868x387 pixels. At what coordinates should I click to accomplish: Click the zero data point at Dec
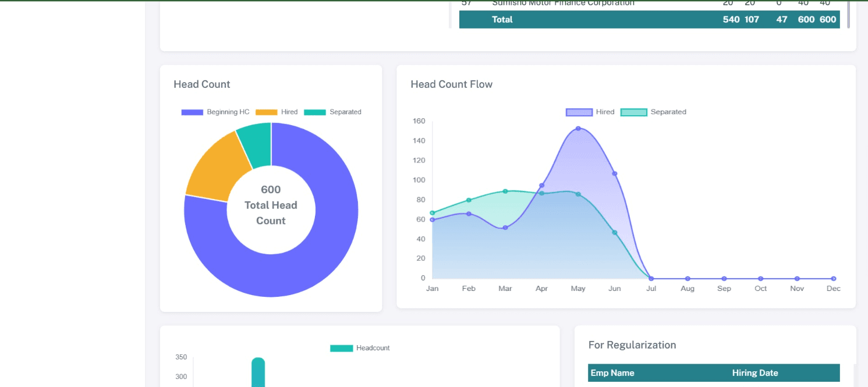pyautogui.click(x=834, y=279)
